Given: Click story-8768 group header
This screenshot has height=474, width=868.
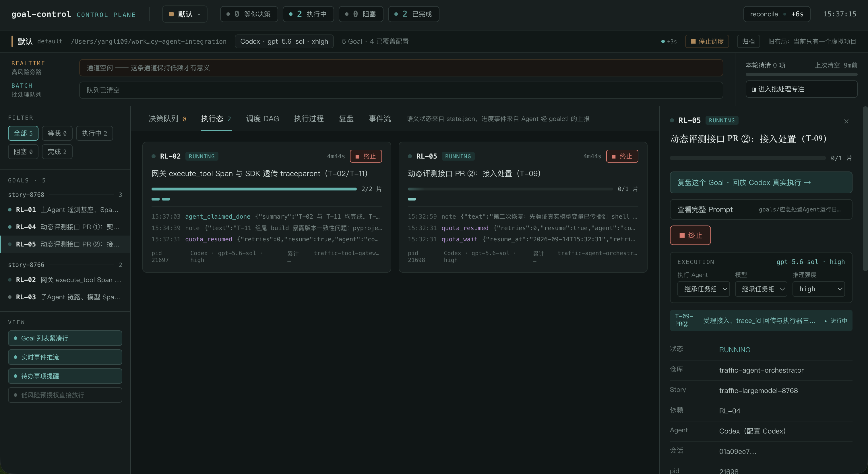Looking at the screenshot, I should pos(65,194).
